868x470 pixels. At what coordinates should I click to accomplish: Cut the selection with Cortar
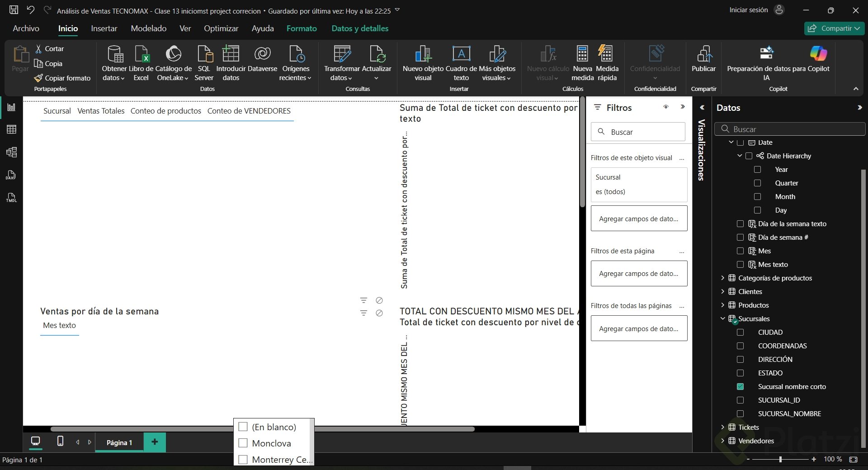tap(50, 48)
